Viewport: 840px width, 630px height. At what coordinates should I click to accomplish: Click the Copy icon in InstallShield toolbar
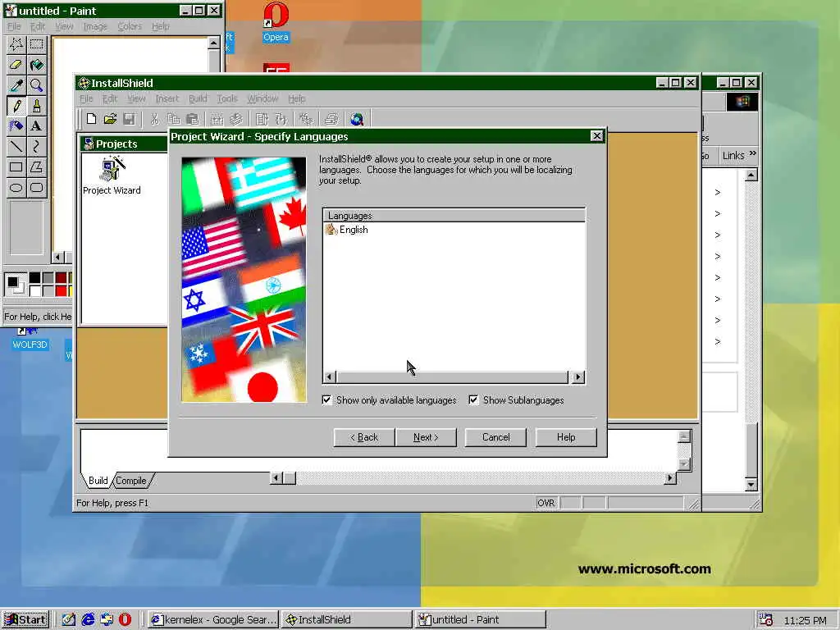pos(173,119)
